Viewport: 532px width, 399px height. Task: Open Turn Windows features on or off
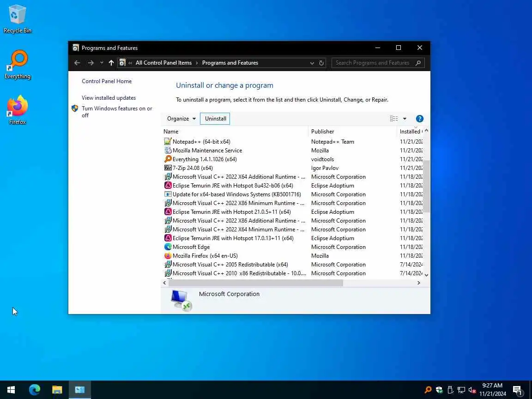[x=117, y=112]
